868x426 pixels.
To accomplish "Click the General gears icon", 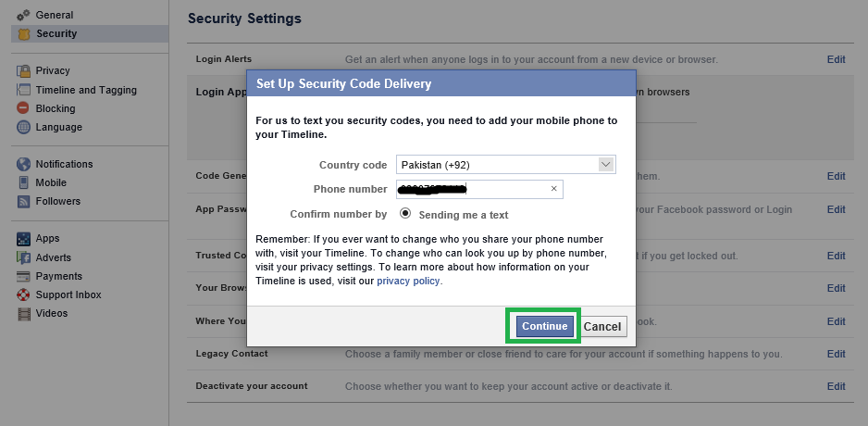I will 24,16.
